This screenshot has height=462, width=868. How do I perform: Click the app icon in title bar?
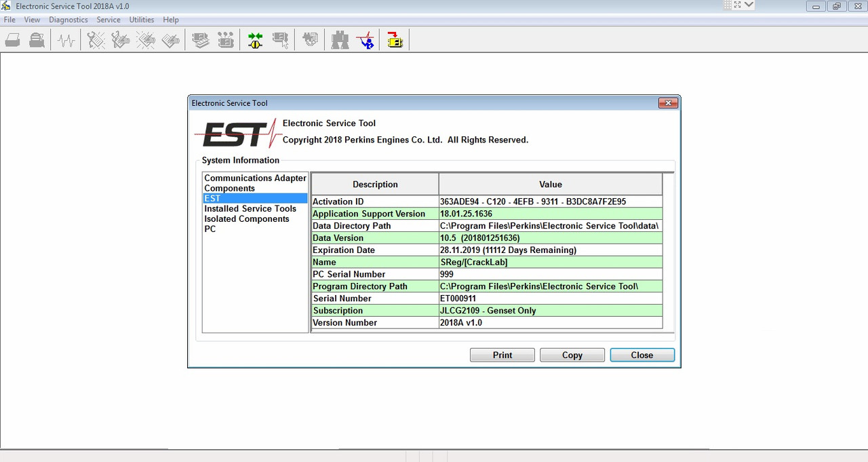(x=6, y=6)
